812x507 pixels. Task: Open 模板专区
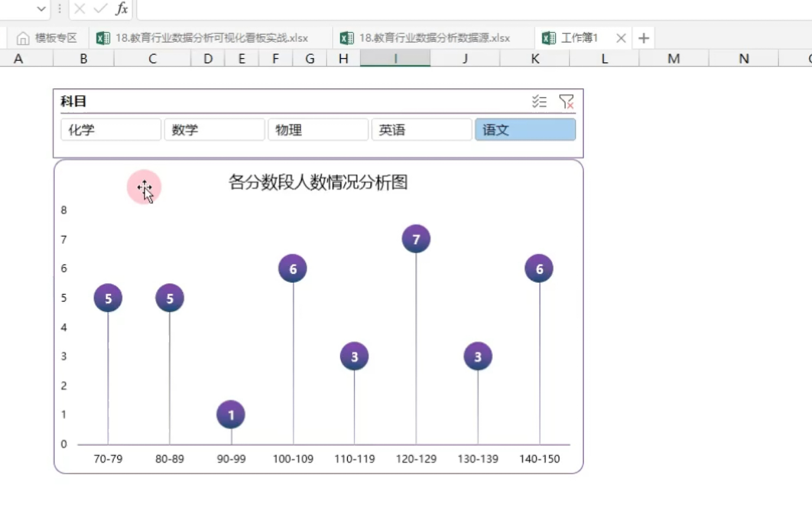[51, 38]
